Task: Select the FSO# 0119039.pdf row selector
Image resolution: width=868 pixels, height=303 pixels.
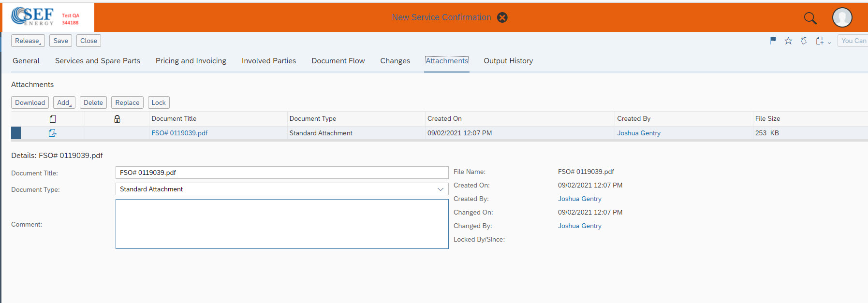Action: 16,133
